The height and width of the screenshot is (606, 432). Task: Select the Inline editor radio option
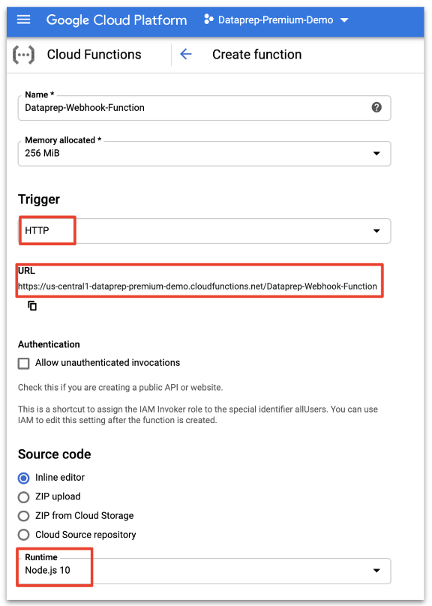[x=24, y=478]
